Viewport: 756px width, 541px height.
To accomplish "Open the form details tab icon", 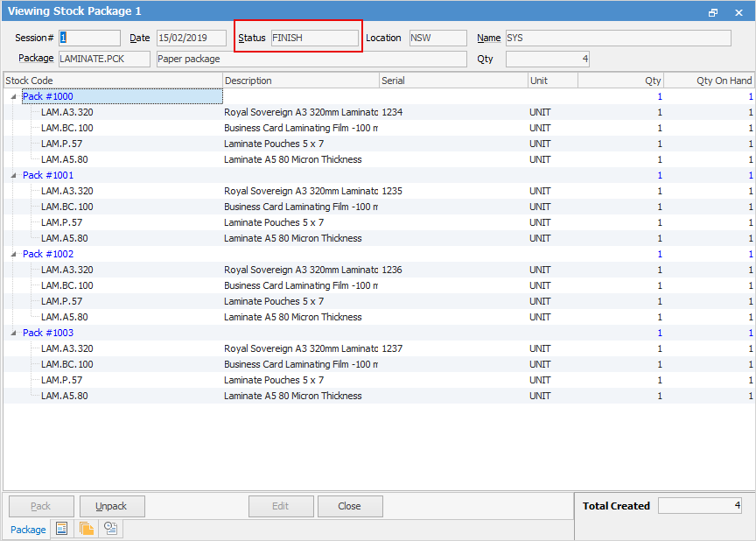I will (x=61, y=529).
